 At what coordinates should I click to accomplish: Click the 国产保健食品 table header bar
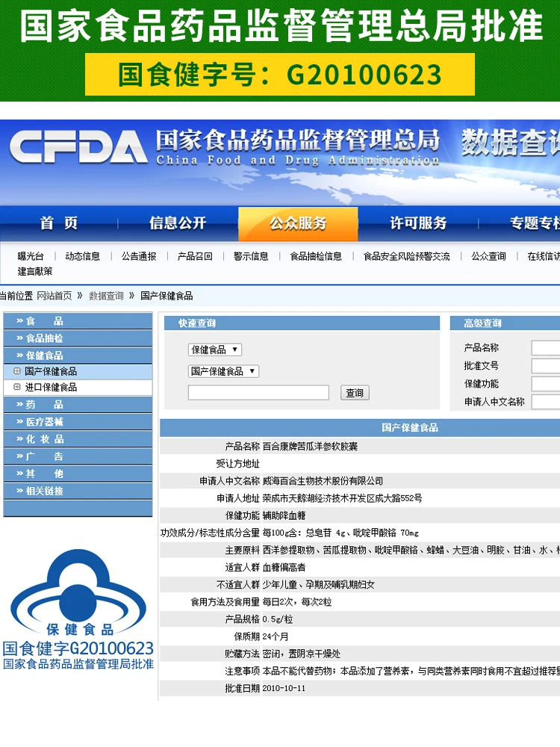(360, 428)
